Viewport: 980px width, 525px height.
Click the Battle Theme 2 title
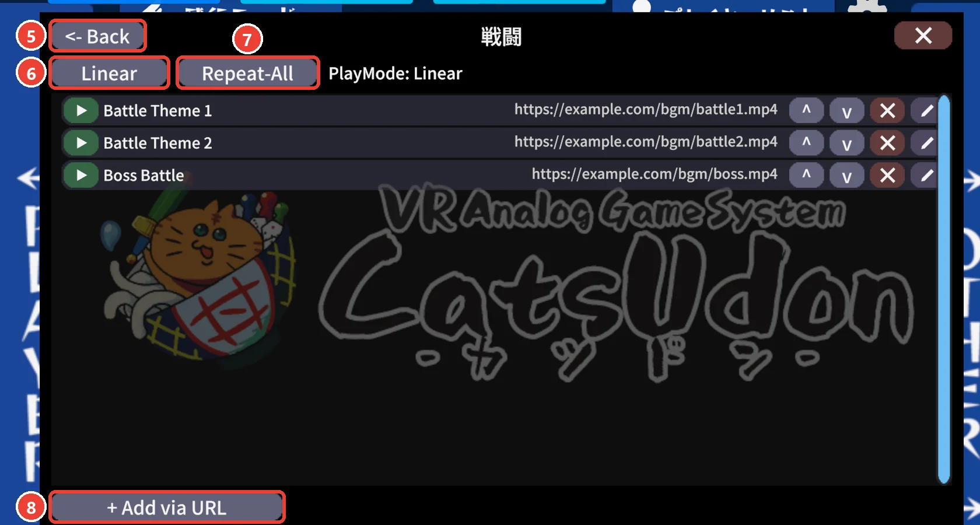click(x=157, y=143)
